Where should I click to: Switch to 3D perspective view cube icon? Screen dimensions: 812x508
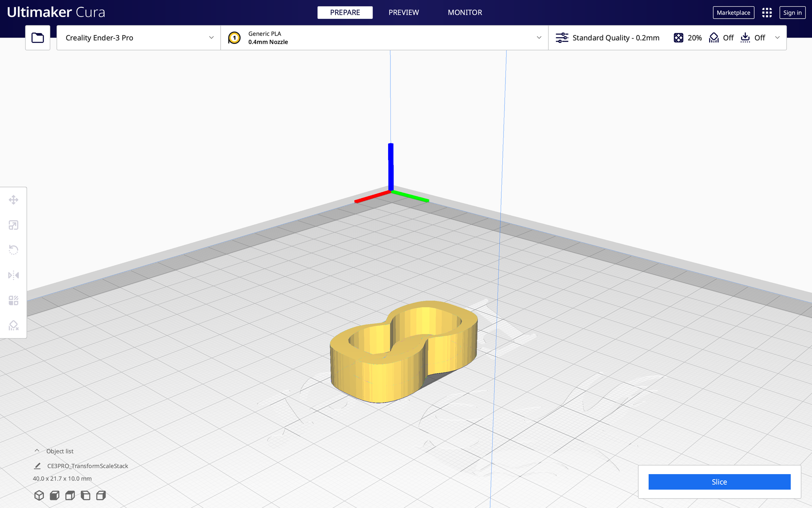[x=39, y=495]
